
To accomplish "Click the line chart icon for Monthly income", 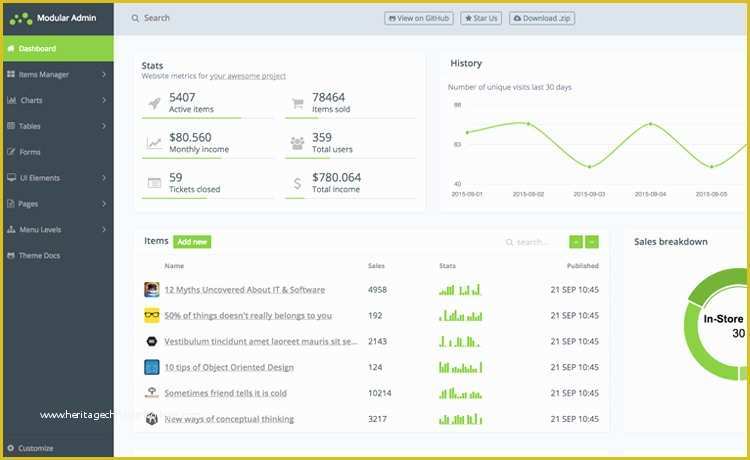I will [x=154, y=143].
